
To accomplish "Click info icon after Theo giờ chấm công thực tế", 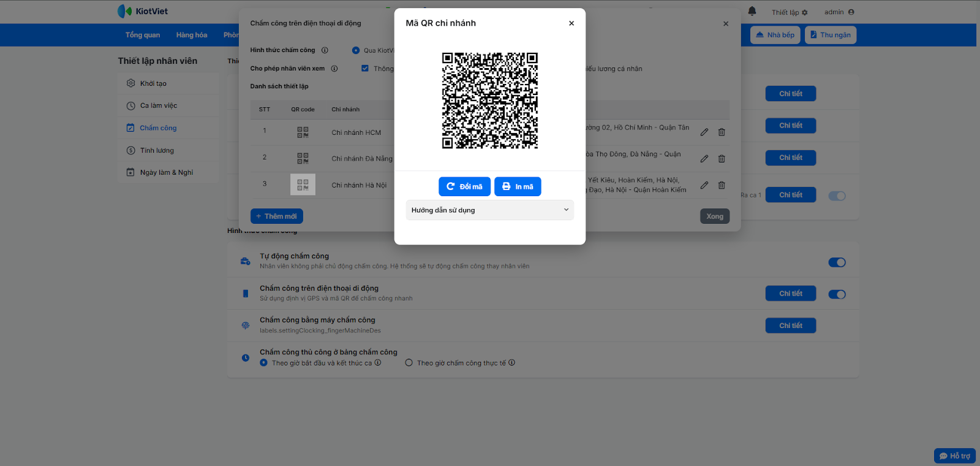I will pos(512,362).
